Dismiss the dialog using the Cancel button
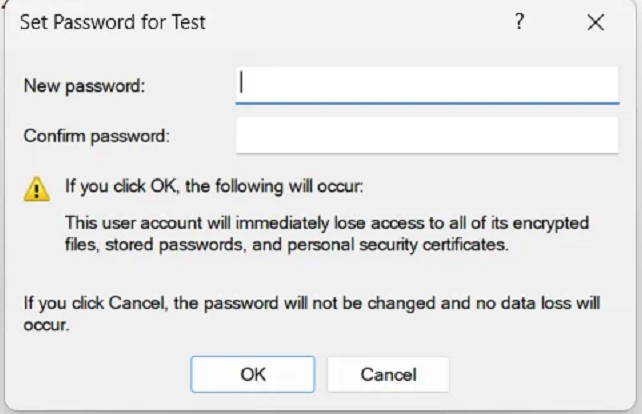 point(388,374)
